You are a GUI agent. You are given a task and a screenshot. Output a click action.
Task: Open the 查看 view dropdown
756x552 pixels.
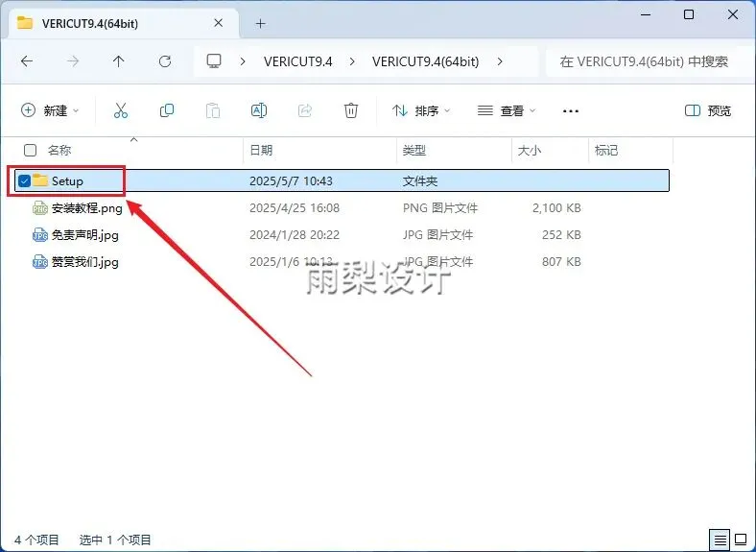(507, 110)
